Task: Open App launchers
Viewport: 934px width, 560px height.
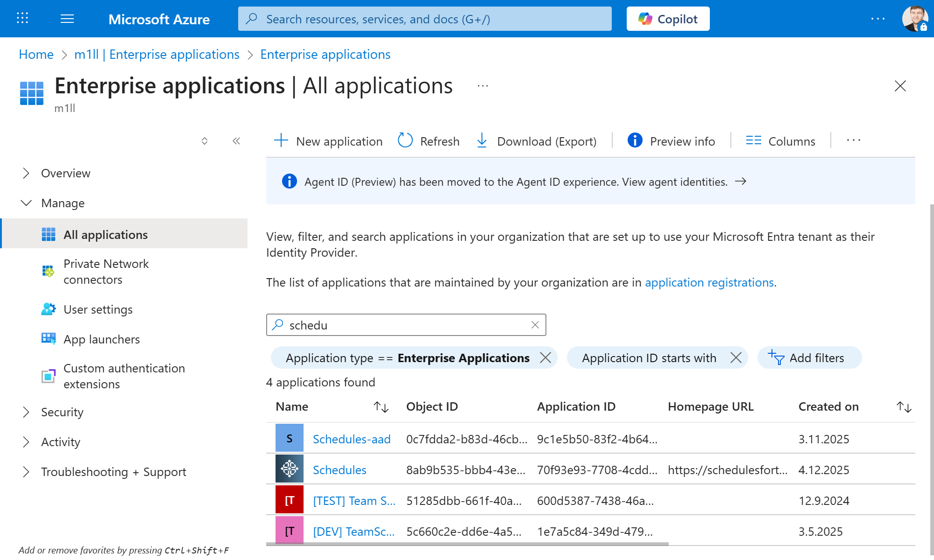Action: (101, 339)
